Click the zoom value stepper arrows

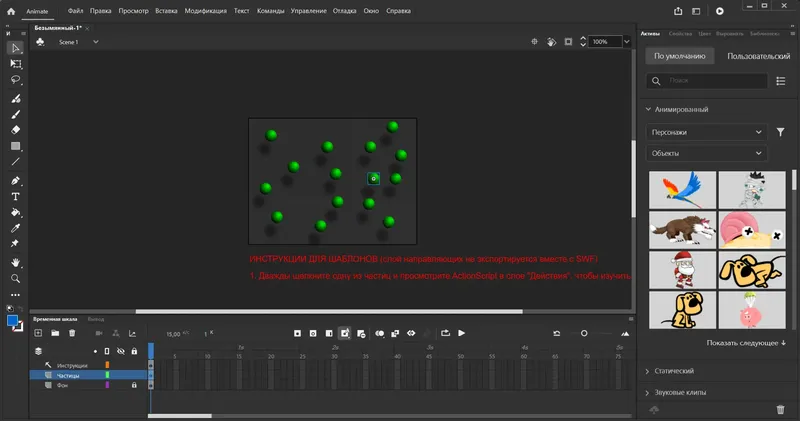point(583,42)
